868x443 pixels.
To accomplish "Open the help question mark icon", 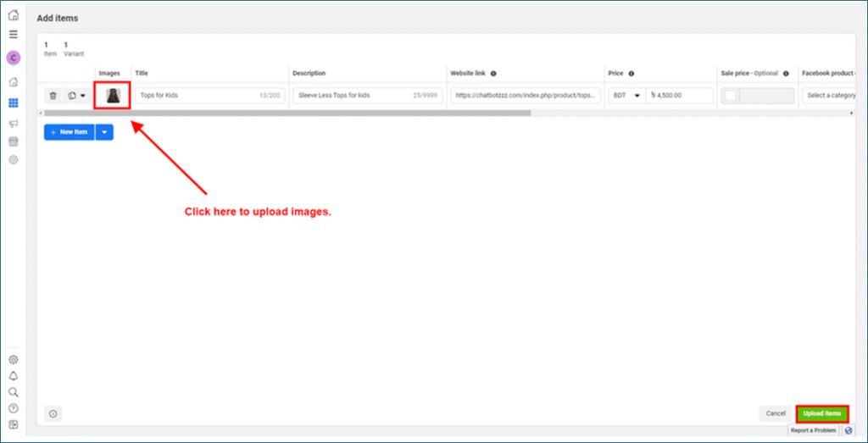I will (x=13, y=408).
